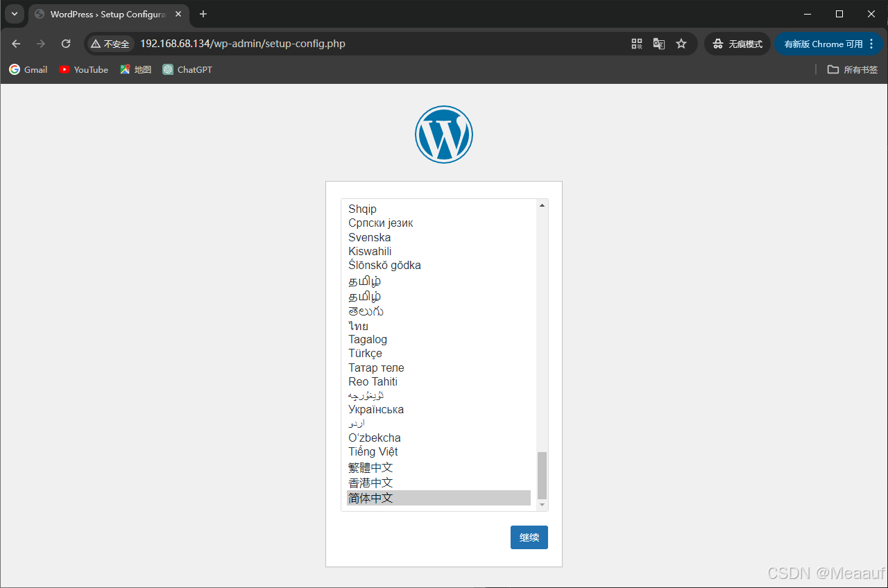Open the Gmail bookmark
This screenshot has height=588, width=888.
(x=28, y=69)
